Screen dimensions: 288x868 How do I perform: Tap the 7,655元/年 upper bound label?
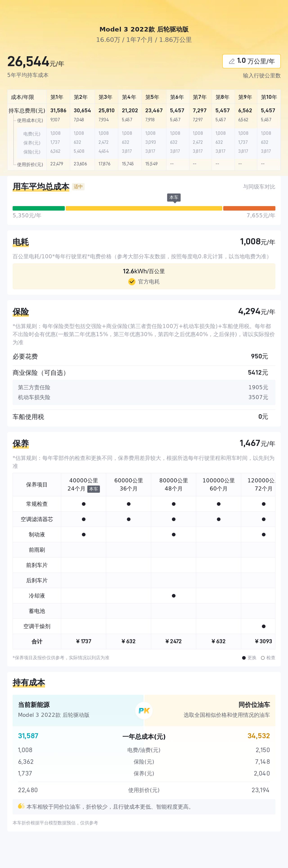point(261,216)
